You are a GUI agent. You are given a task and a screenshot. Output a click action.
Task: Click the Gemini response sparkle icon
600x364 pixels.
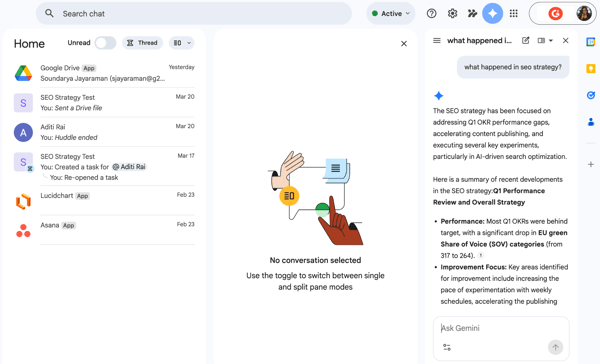point(439,96)
